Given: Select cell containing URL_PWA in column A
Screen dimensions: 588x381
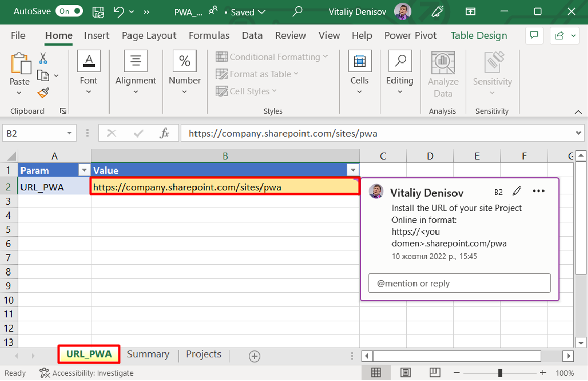Looking at the screenshot, I should pyautogui.click(x=54, y=187).
